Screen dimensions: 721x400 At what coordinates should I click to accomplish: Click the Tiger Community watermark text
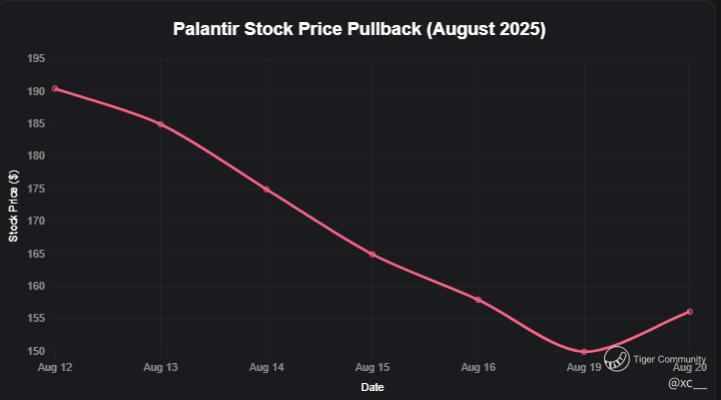[x=670, y=359]
